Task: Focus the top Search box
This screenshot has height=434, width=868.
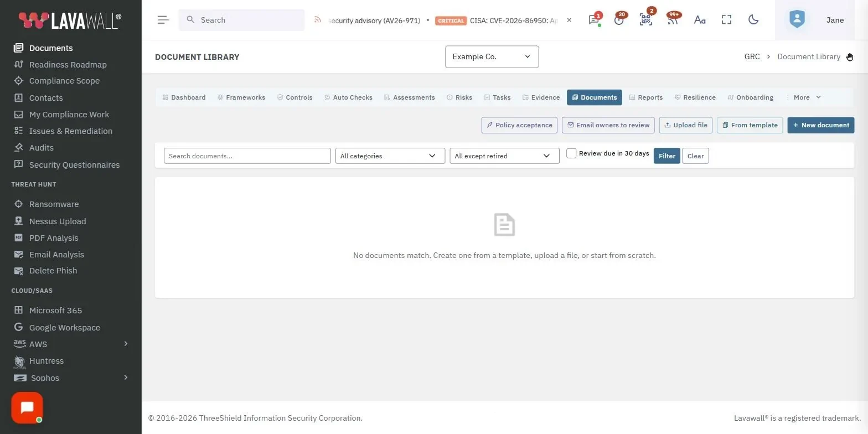Action: tap(241, 20)
